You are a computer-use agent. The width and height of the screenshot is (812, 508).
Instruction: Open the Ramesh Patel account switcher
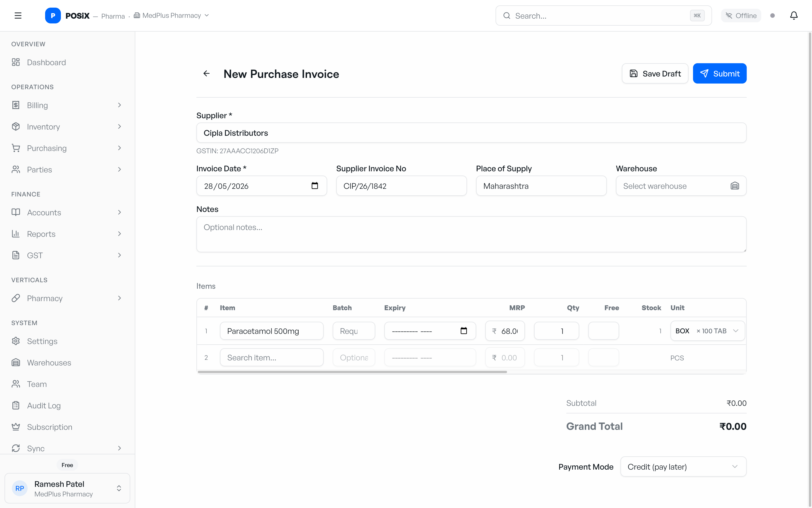coord(67,489)
